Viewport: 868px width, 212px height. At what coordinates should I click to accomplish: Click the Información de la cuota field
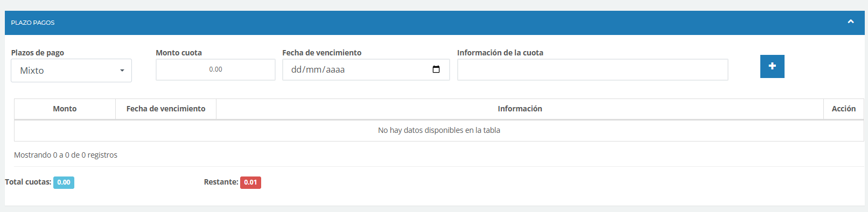(592, 69)
